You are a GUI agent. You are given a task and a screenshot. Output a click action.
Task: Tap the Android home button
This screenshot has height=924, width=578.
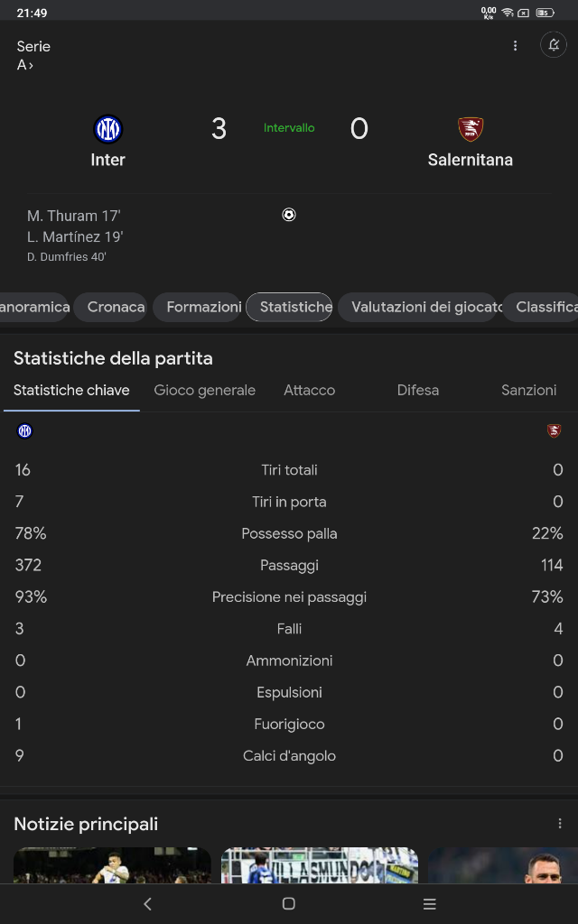coord(288,903)
